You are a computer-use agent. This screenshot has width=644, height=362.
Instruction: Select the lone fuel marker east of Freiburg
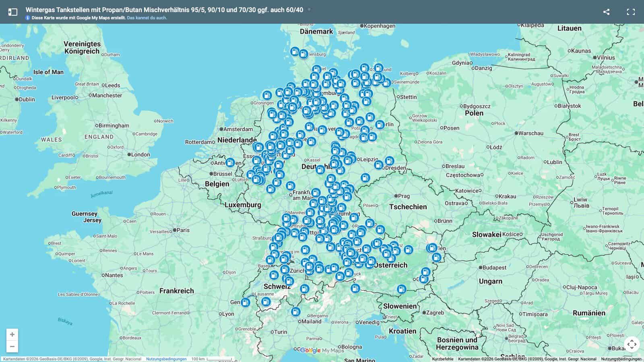click(x=305, y=250)
